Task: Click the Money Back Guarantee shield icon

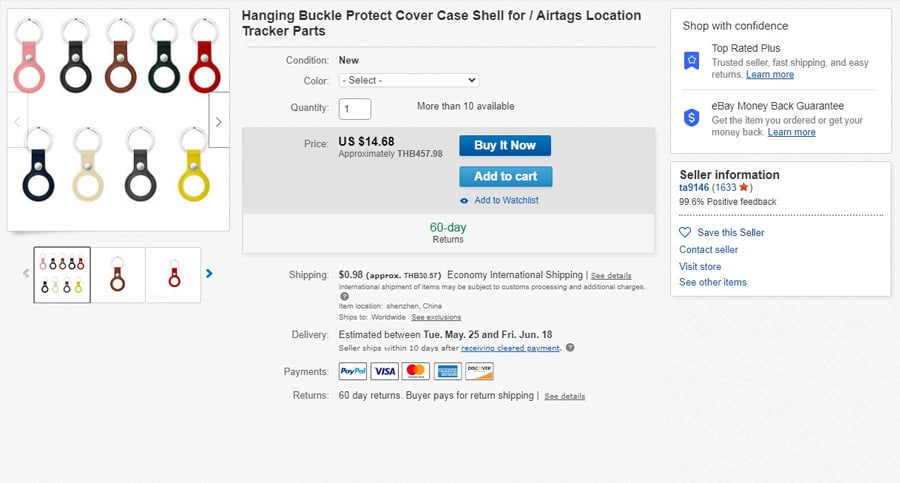Action: point(691,118)
